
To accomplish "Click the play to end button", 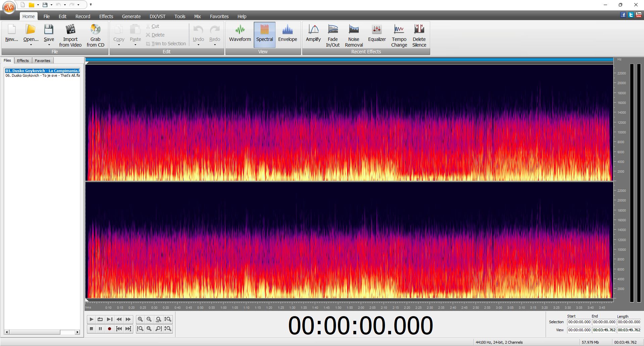I will coord(109,319).
